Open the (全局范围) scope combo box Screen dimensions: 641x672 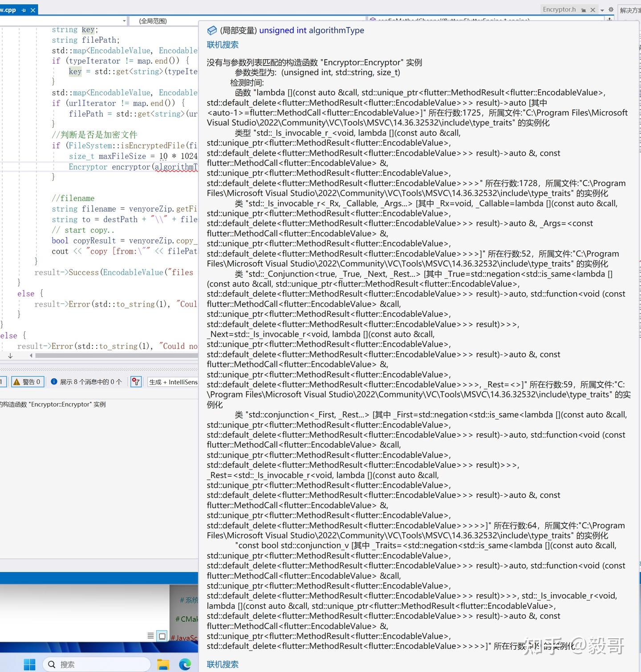click(164, 21)
